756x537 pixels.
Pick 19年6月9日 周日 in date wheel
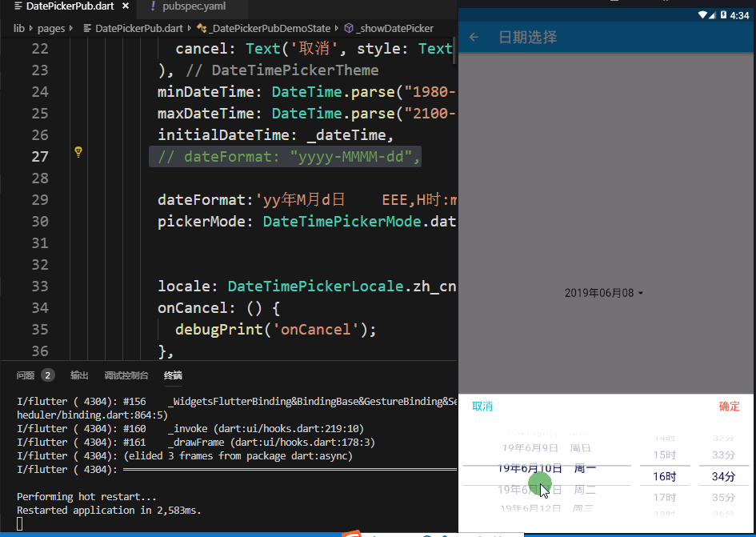click(x=546, y=447)
